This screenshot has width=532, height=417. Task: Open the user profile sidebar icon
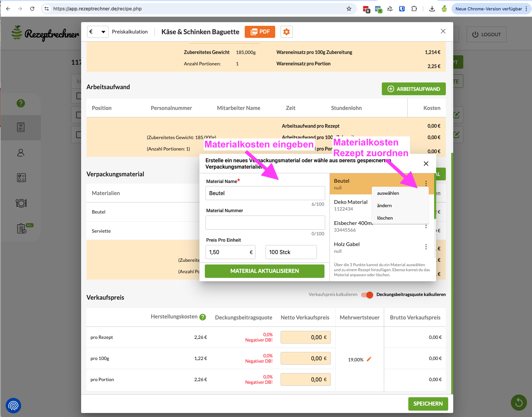(x=21, y=153)
